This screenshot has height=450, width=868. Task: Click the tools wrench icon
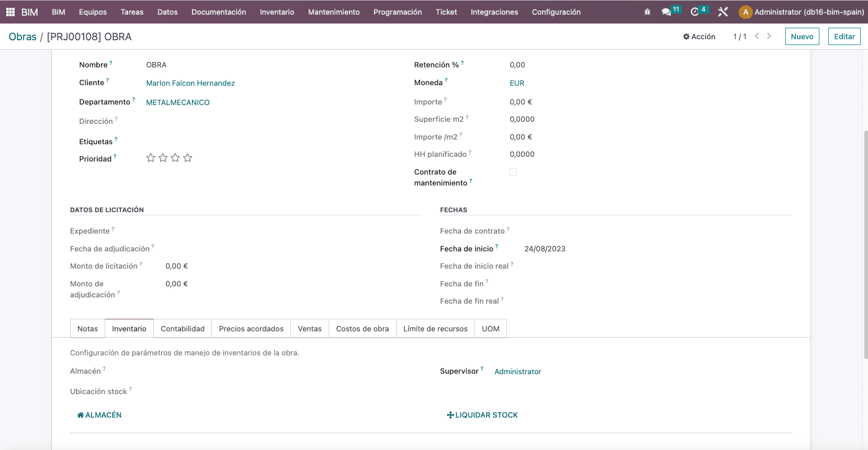coord(723,11)
